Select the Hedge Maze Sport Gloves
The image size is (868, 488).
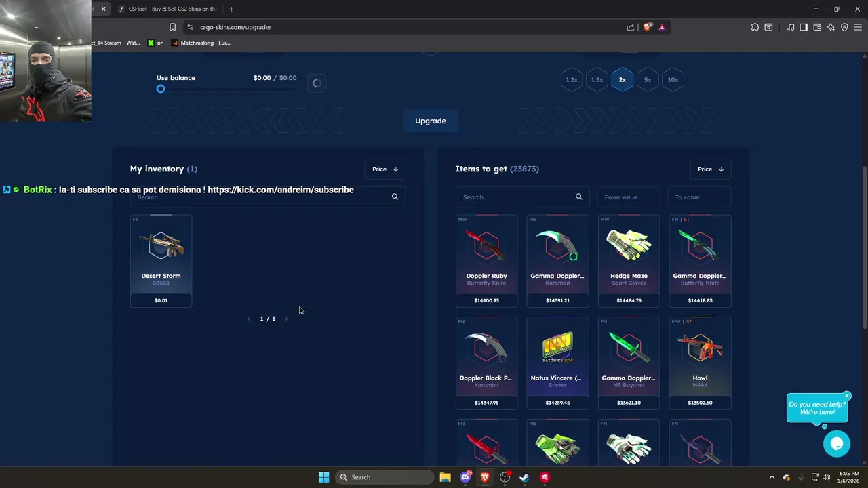coord(629,261)
